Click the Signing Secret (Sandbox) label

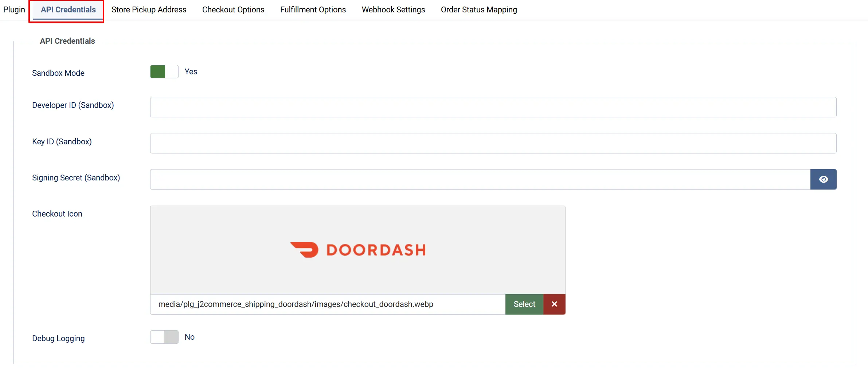(x=76, y=178)
